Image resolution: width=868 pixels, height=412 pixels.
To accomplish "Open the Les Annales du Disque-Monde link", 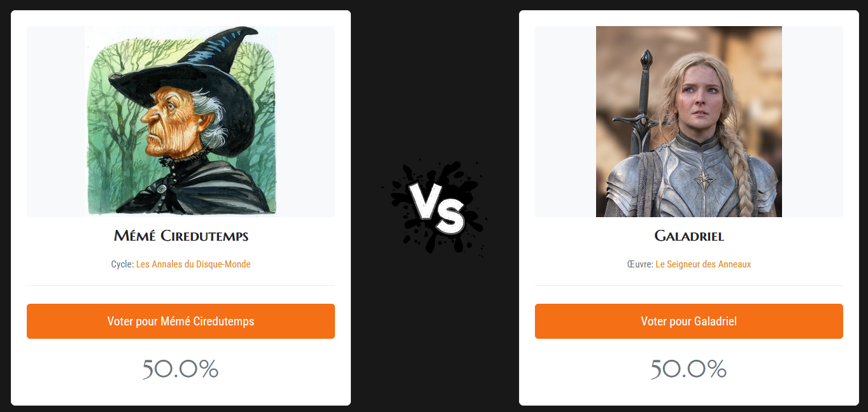I will pyautogui.click(x=193, y=264).
